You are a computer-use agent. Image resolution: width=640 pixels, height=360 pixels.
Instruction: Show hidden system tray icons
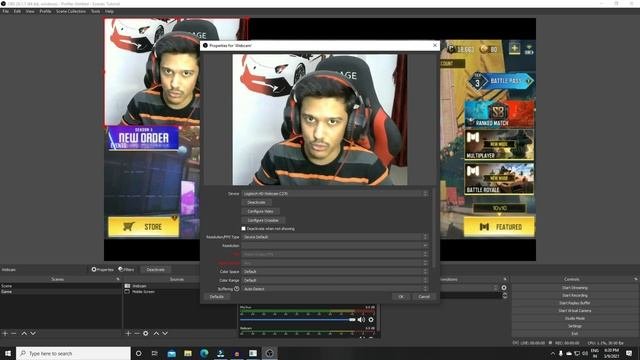pos(553,353)
